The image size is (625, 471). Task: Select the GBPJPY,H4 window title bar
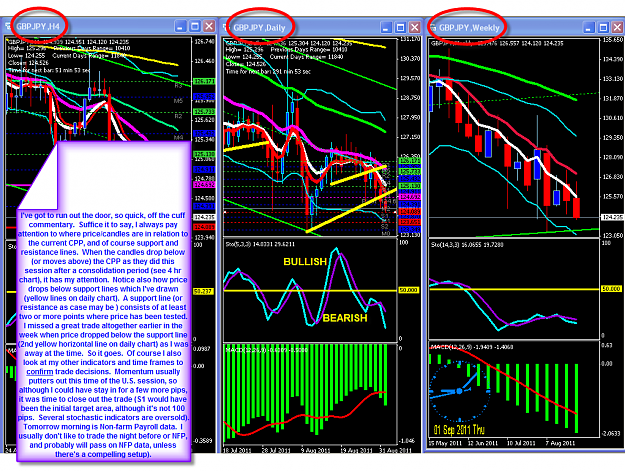110,27
